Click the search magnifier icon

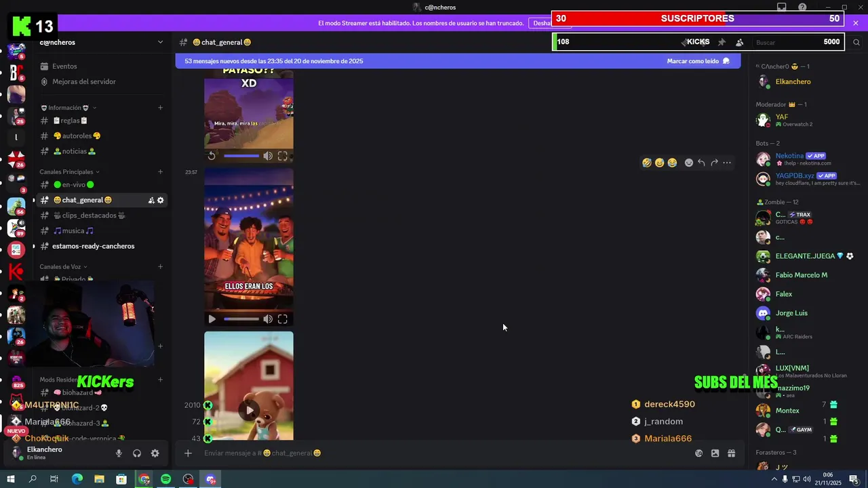click(856, 42)
